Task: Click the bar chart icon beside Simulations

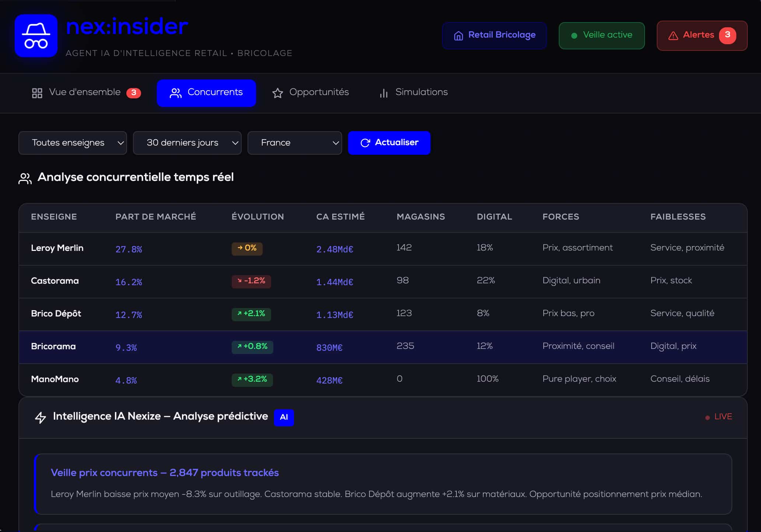Action: [x=383, y=93]
